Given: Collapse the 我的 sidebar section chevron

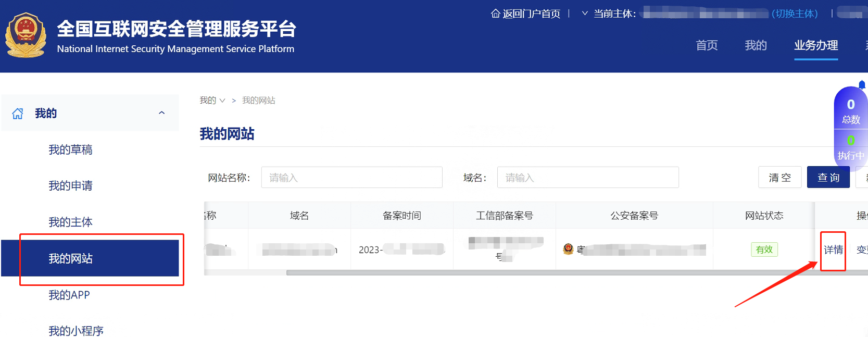Looking at the screenshot, I should coord(161,113).
